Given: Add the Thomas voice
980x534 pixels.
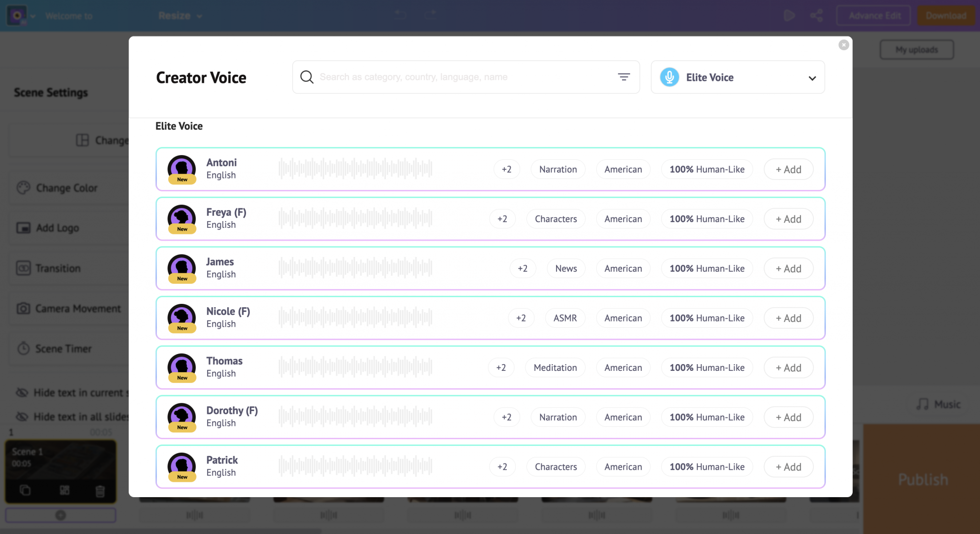Looking at the screenshot, I should click(x=788, y=367).
